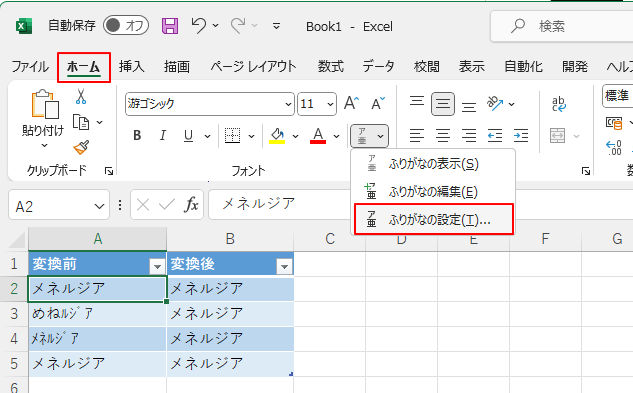Choose ふりがなの編集(E) menu item
Image resolution: width=633 pixels, height=393 pixels.
pyautogui.click(x=433, y=191)
